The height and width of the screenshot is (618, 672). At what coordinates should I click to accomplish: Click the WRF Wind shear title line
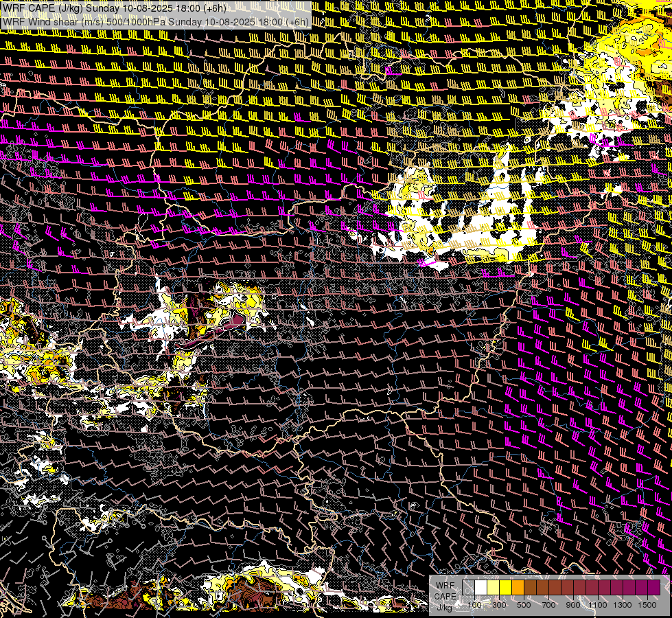[156, 22]
